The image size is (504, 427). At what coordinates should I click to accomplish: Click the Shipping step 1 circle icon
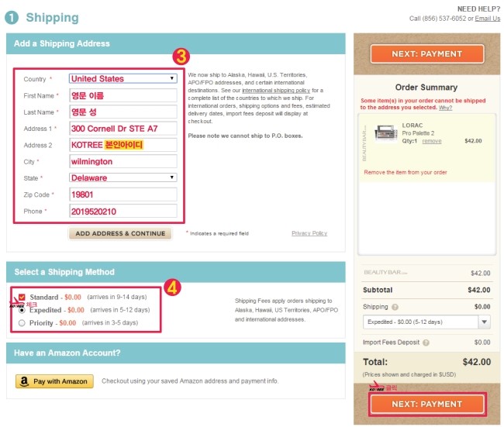point(12,18)
